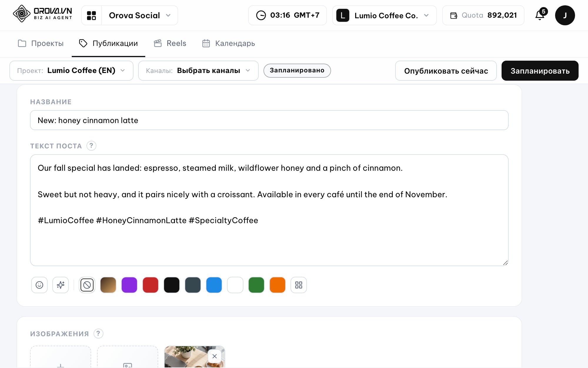Image resolution: width=588 pixels, height=368 pixels.
Task: Click the Название title input field
Action: coord(269,120)
